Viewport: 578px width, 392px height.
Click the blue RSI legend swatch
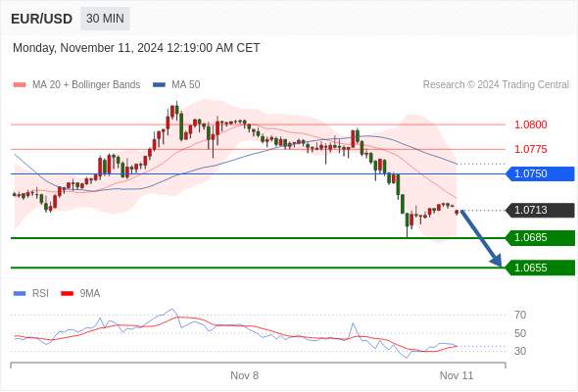[20, 294]
